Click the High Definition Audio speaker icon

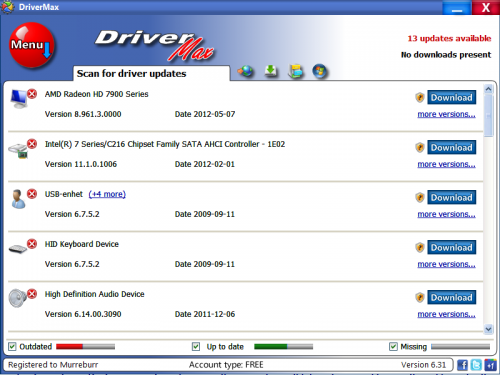18,298
